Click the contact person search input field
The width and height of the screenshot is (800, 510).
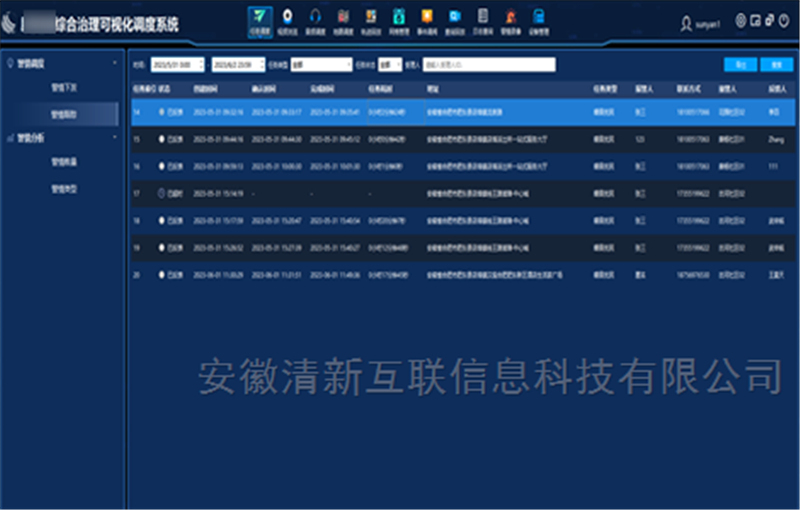[x=488, y=64]
